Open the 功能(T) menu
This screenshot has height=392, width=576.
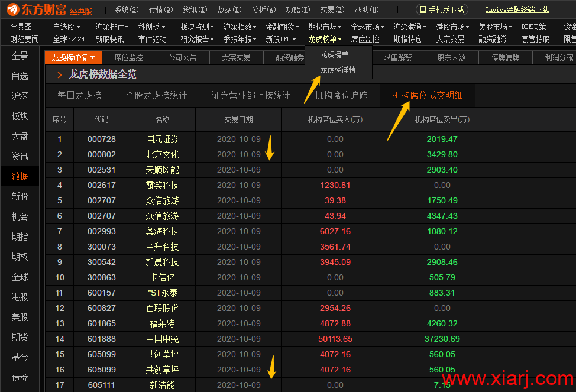pos(298,9)
